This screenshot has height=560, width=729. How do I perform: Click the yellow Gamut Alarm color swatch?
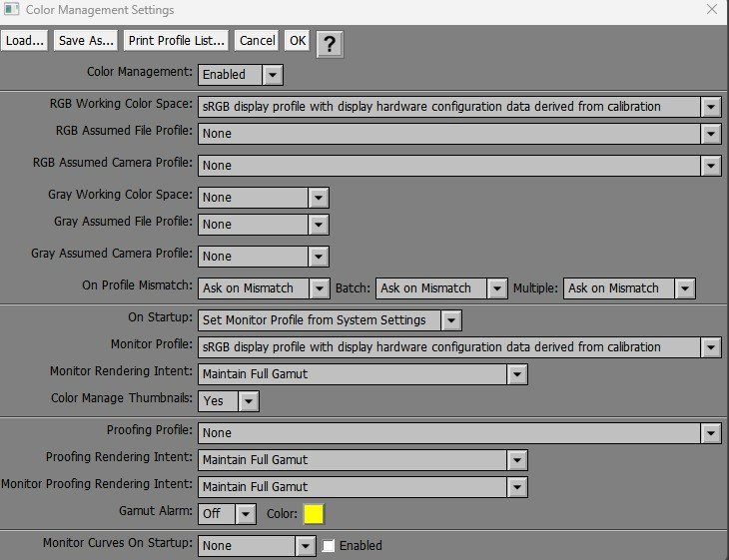[x=314, y=514]
